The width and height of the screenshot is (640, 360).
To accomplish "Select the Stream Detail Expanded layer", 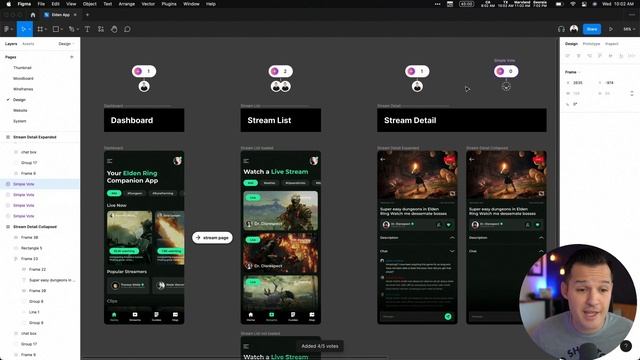I will coord(35,137).
